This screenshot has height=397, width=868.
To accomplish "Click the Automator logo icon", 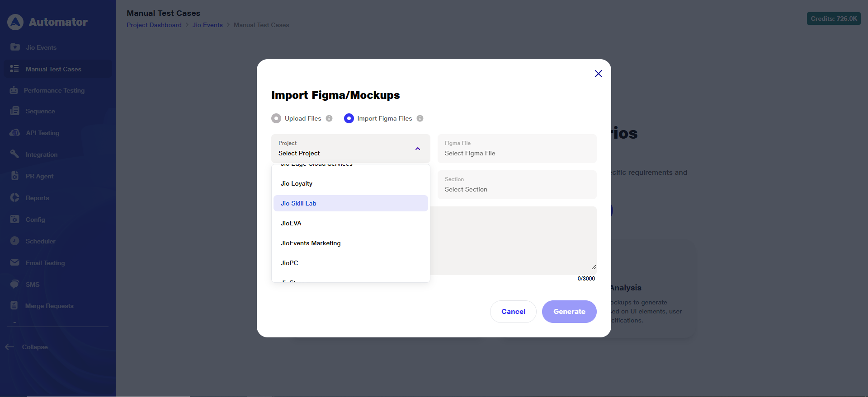I will click(x=15, y=22).
